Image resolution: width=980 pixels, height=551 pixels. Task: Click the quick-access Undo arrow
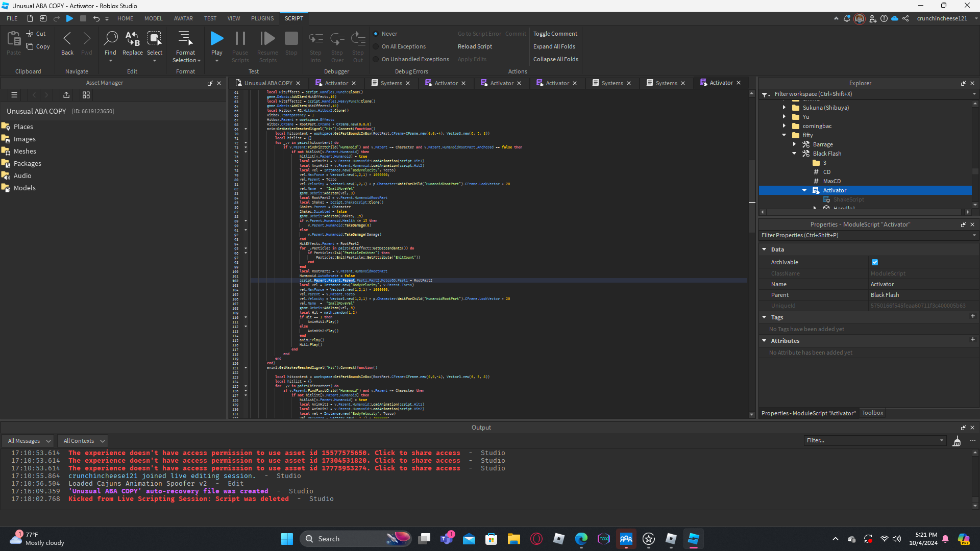coord(96,18)
